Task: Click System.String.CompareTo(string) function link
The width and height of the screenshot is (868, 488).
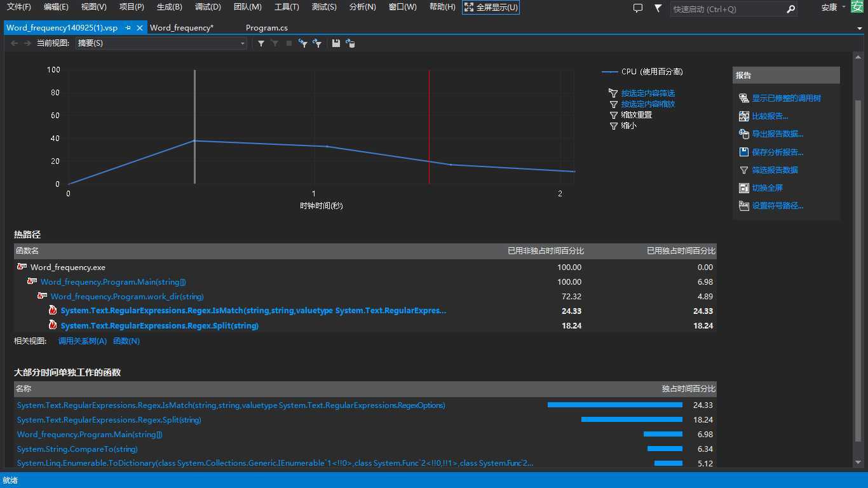Action: (x=77, y=449)
